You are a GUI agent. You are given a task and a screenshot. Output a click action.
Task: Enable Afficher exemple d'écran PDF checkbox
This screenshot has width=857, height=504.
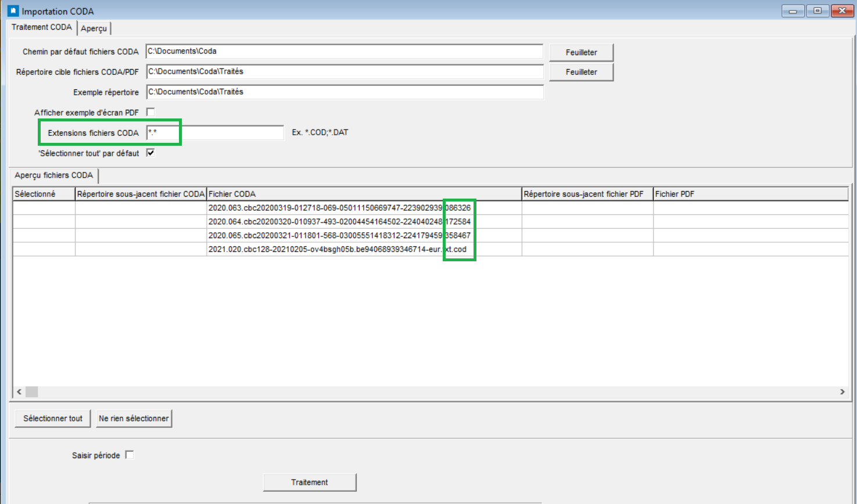(x=150, y=111)
